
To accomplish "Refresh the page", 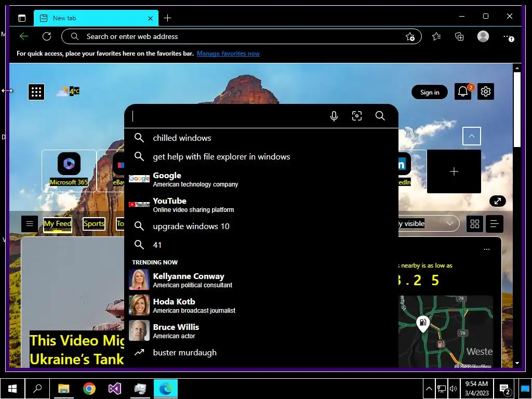I will point(47,36).
